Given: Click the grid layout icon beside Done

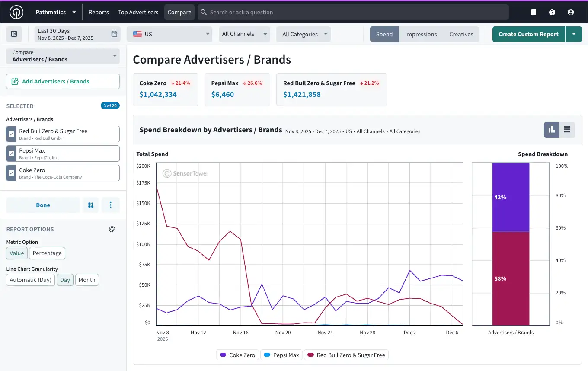Looking at the screenshot, I should click(x=91, y=205).
